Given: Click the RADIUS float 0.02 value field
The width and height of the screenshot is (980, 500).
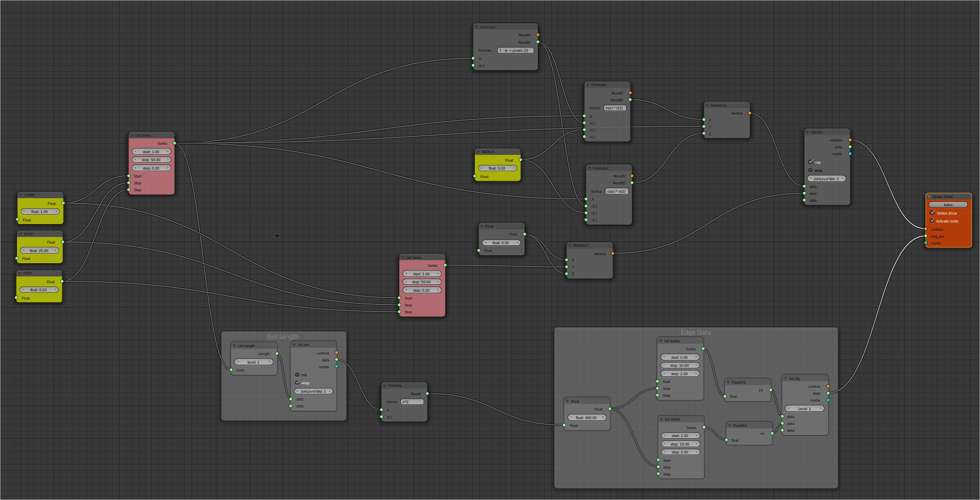Looking at the screenshot, I should click(497, 168).
